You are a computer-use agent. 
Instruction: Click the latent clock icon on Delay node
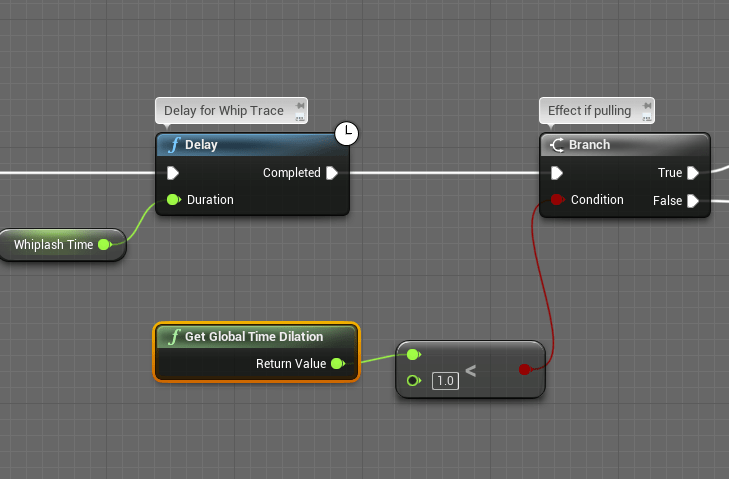coord(346,132)
